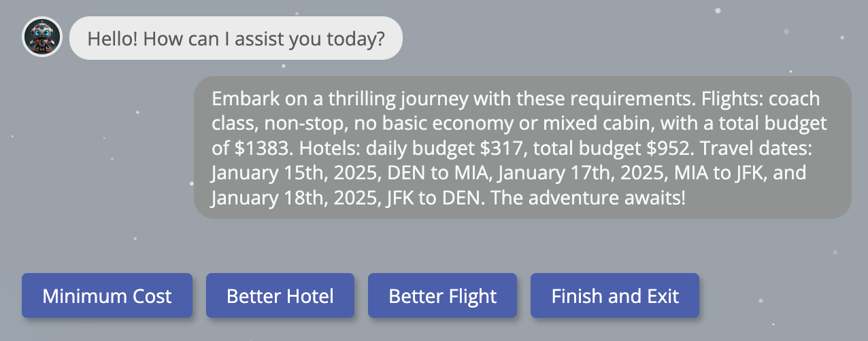Click Finish and Exit

pyautogui.click(x=615, y=296)
